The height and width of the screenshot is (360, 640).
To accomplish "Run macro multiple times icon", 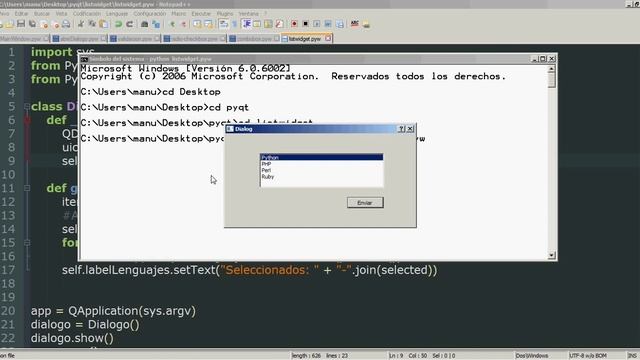I will click(x=328, y=24).
